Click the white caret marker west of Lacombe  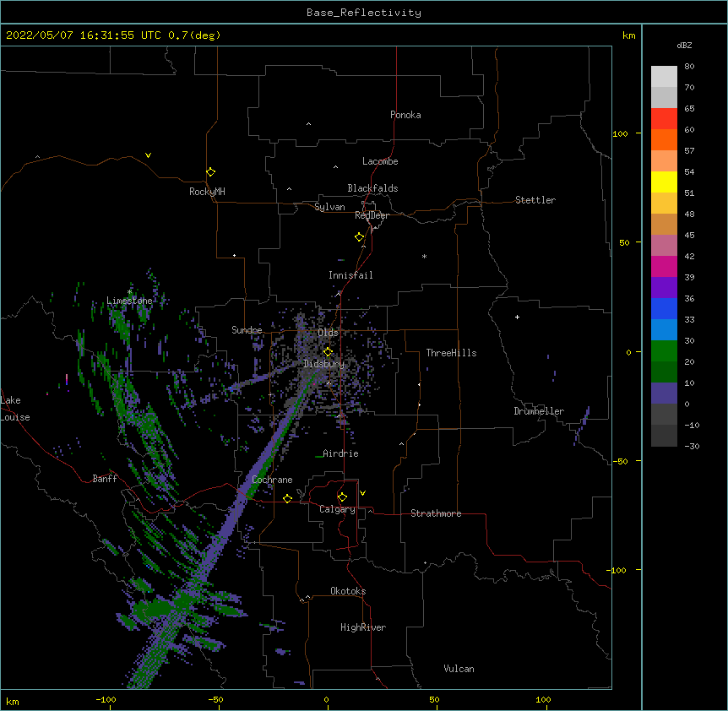click(335, 167)
